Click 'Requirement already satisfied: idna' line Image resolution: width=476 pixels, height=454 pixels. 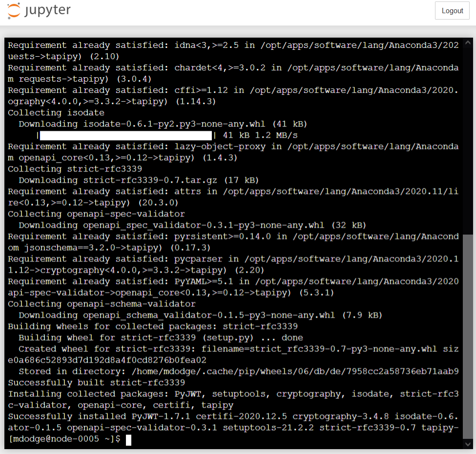pos(233,45)
